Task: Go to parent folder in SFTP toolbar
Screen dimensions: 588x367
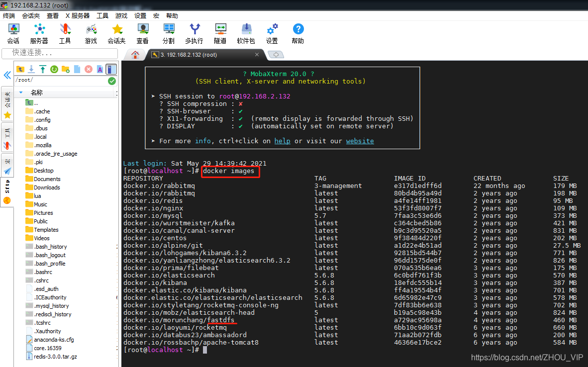Action: tap(20, 69)
